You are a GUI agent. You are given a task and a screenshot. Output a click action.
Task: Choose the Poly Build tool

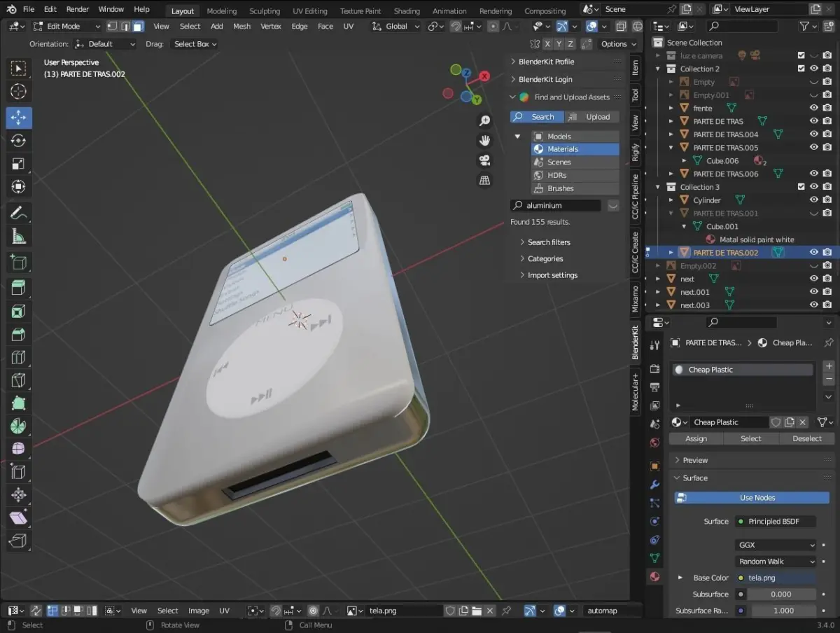point(19,404)
